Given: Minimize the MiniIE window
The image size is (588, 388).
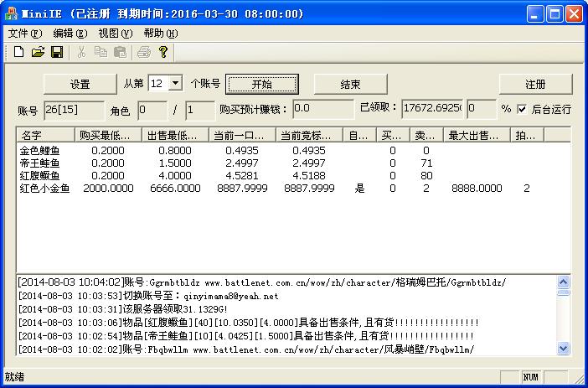Looking at the screenshot, I should (x=534, y=14).
